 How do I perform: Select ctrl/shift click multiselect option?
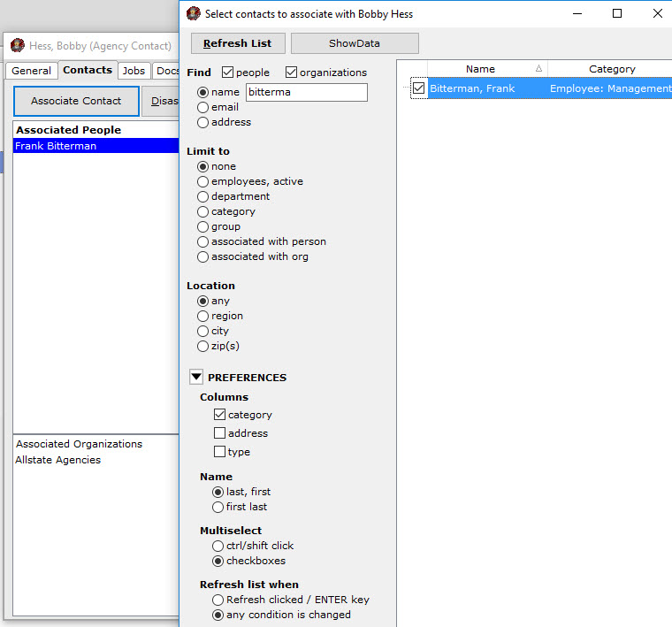click(x=218, y=546)
